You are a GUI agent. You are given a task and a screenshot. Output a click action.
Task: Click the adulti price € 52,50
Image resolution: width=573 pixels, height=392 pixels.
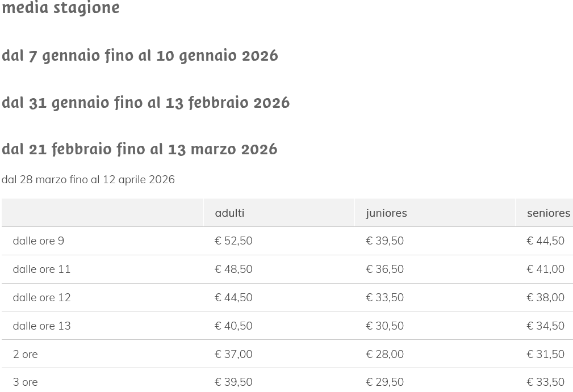point(233,241)
